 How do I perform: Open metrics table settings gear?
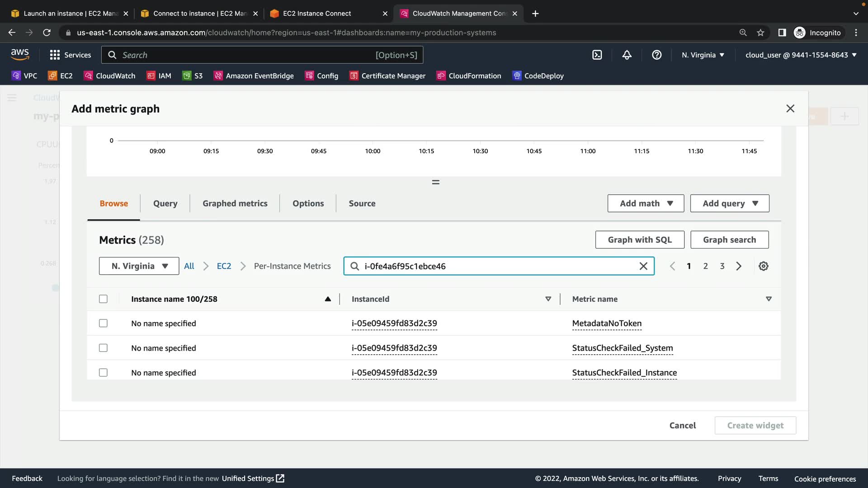(x=763, y=266)
